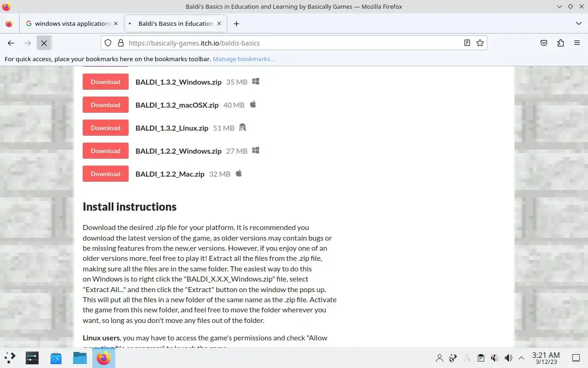
Task: Click the Install instructions heading
Action: coord(130,207)
